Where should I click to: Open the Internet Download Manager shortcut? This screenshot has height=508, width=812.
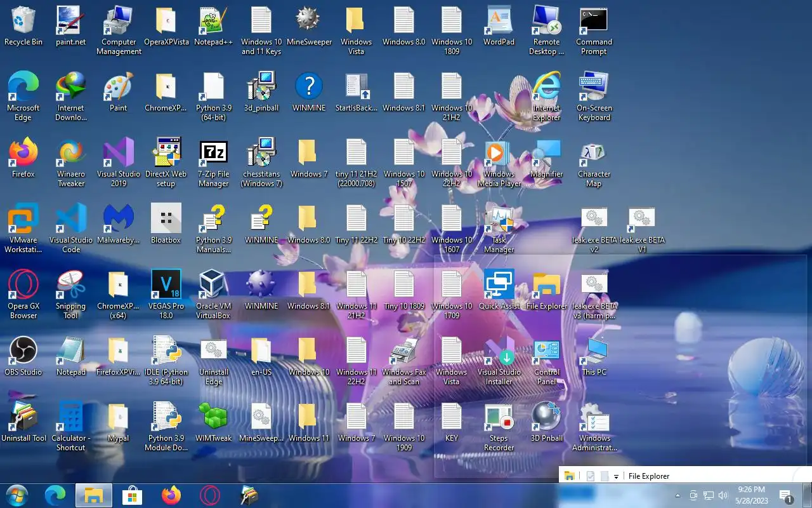pyautogui.click(x=71, y=97)
